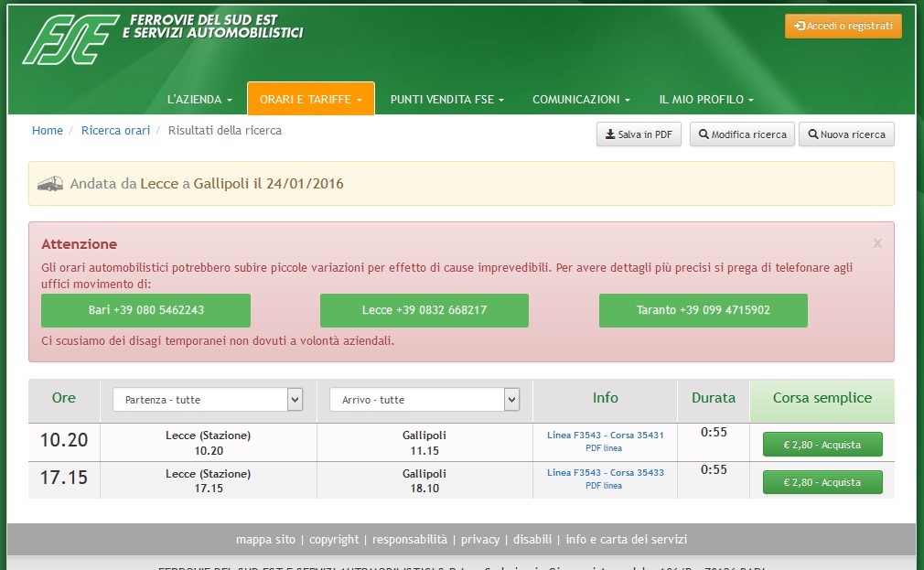This screenshot has width=924, height=570.
Task: Expand Partenza - tutte dropdown
Action: 208,400
